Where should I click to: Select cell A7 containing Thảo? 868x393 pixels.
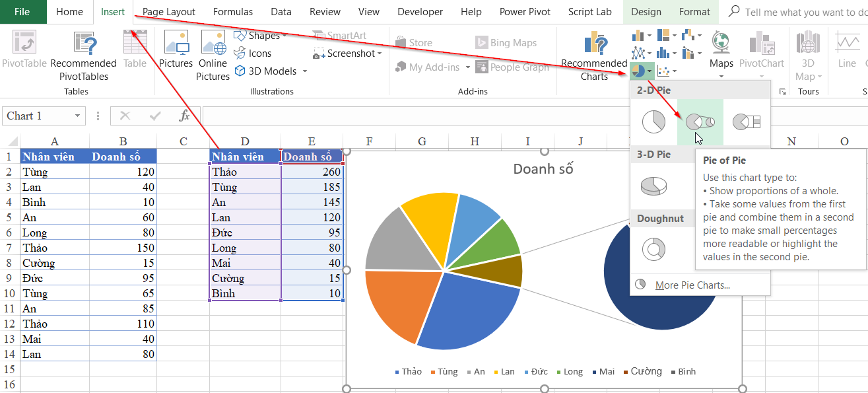(x=55, y=248)
